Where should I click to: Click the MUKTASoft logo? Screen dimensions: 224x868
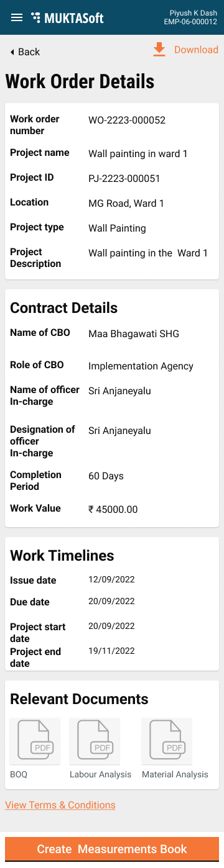point(67,18)
